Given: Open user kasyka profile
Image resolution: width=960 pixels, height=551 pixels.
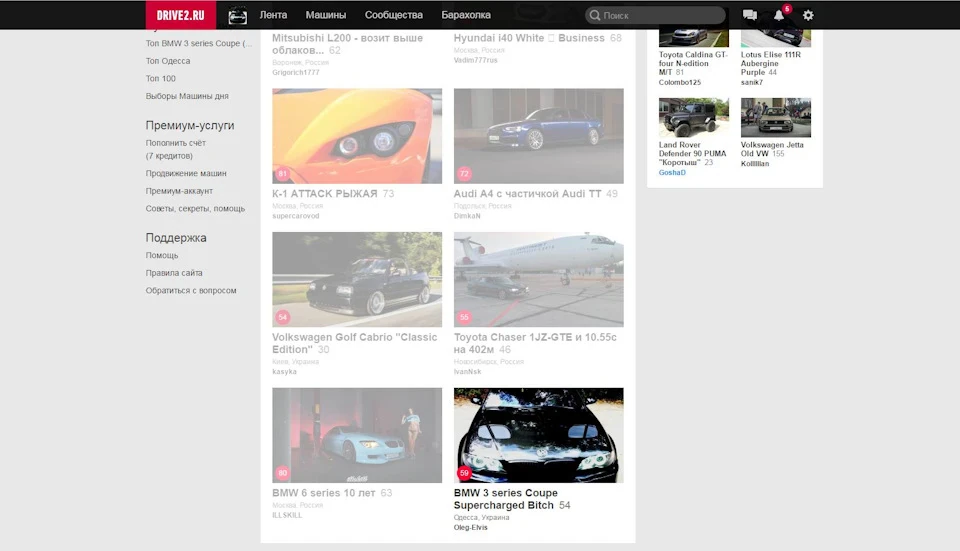Looking at the screenshot, I should point(284,372).
